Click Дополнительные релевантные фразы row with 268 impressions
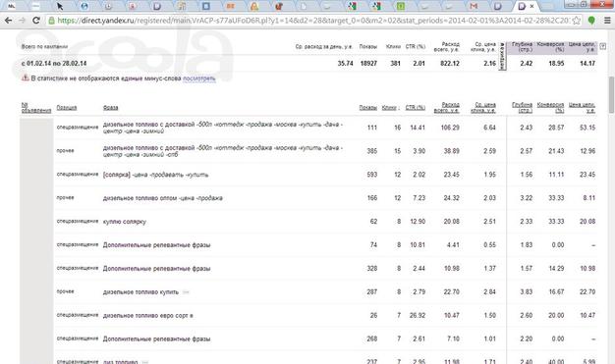Image resolution: width=615 pixels, height=364 pixels. [x=156, y=339]
